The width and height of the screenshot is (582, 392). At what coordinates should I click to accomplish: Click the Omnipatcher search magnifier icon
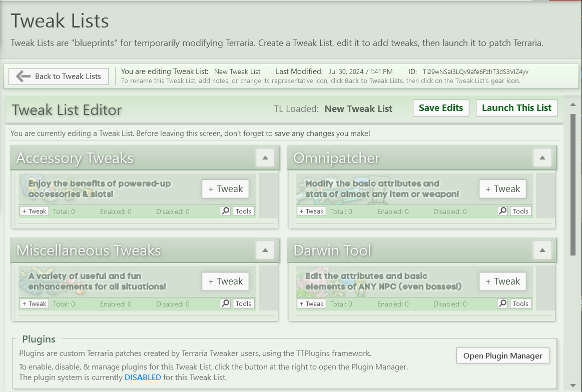point(502,211)
